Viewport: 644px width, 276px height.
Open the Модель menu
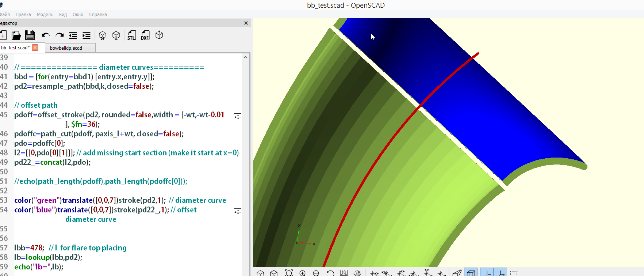click(x=45, y=15)
